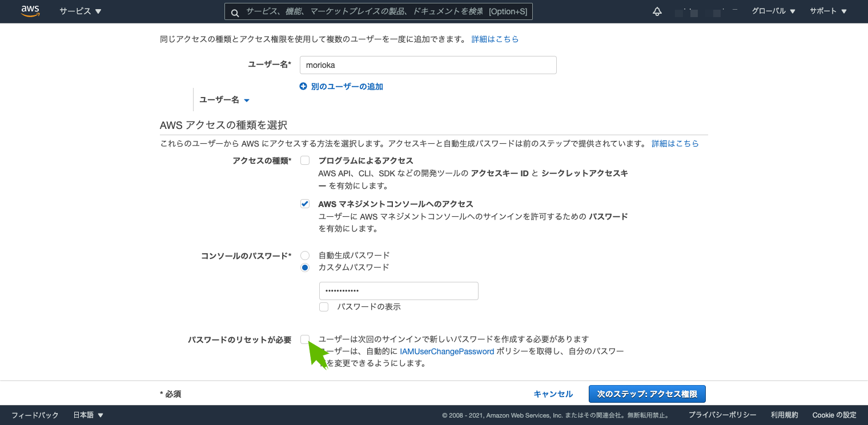Proceed with 次のステップ: アクセス権限 button

click(x=647, y=394)
